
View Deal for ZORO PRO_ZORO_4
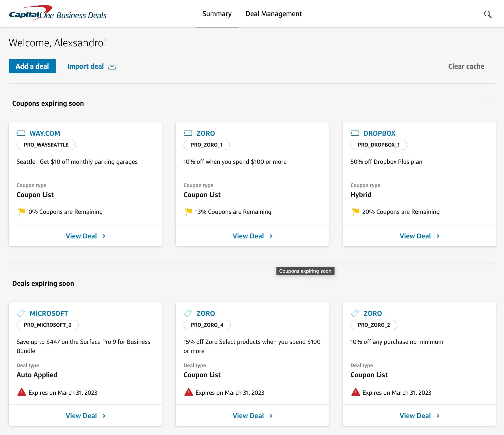tap(252, 416)
